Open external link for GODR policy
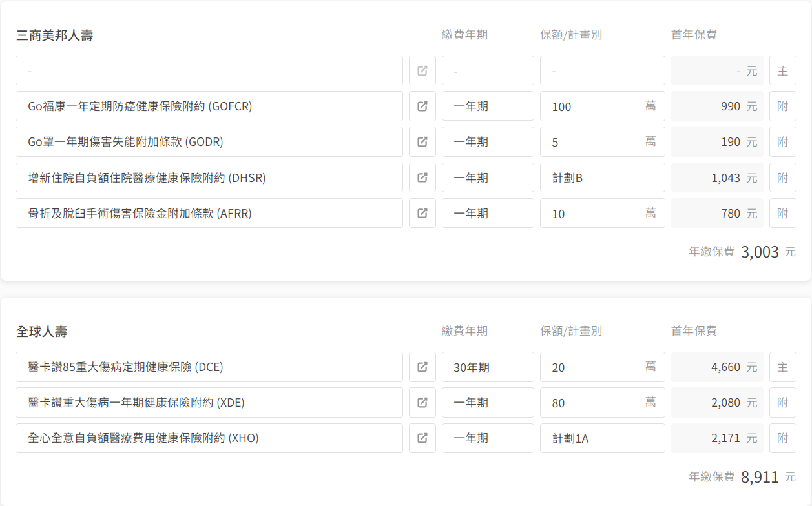The image size is (812, 506). (x=422, y=141)
